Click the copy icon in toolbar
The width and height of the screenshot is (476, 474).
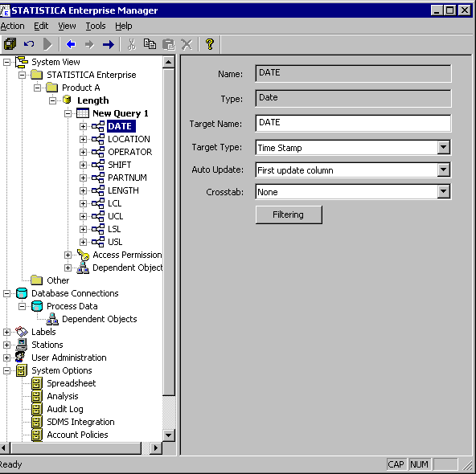click(150, 44)
